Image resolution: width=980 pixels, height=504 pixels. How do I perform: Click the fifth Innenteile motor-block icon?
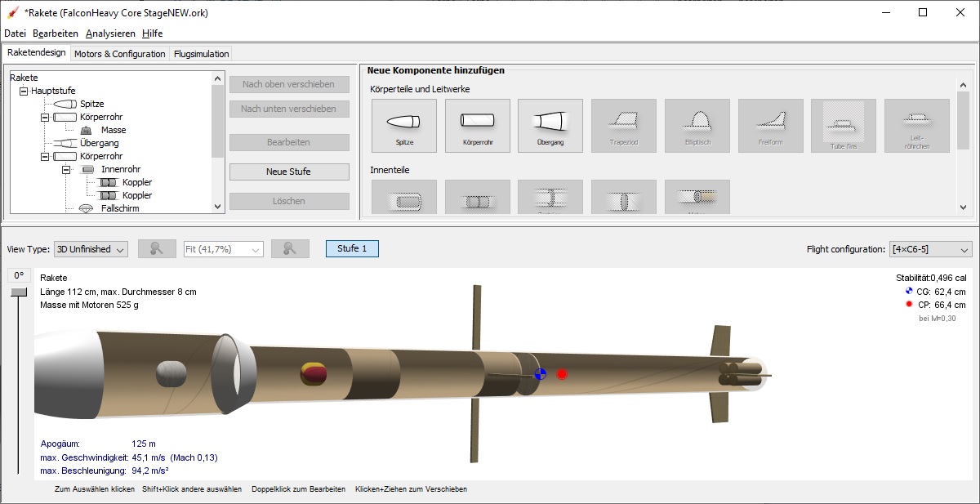pos(697,198)
